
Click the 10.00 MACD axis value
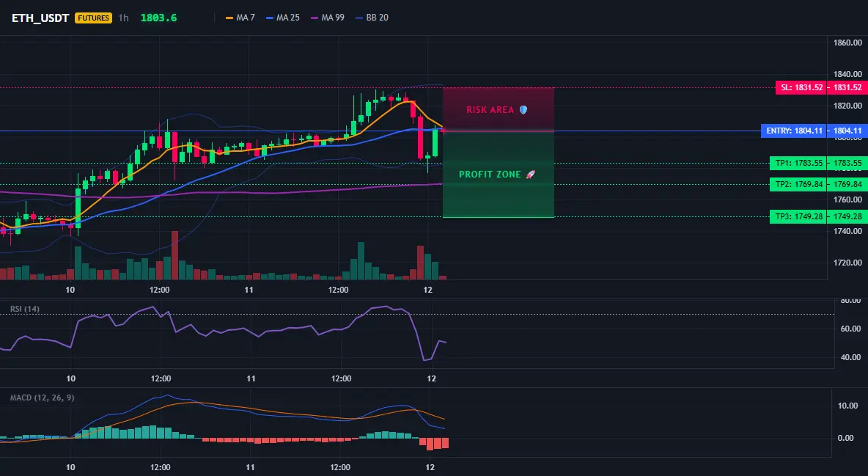(847, 406)
